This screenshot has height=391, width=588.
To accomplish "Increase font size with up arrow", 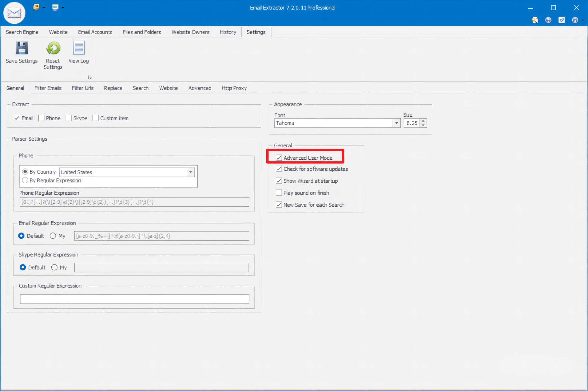I will (x=423, y=120).
